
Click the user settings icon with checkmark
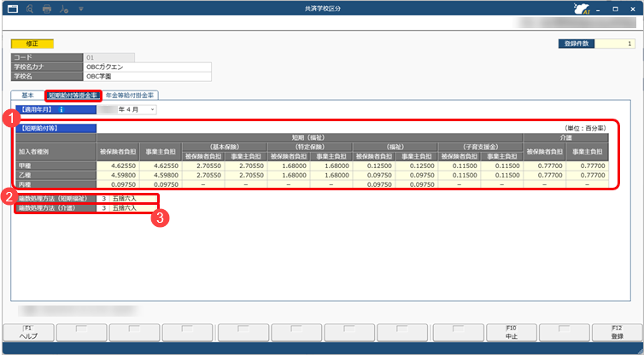(64, 9)
